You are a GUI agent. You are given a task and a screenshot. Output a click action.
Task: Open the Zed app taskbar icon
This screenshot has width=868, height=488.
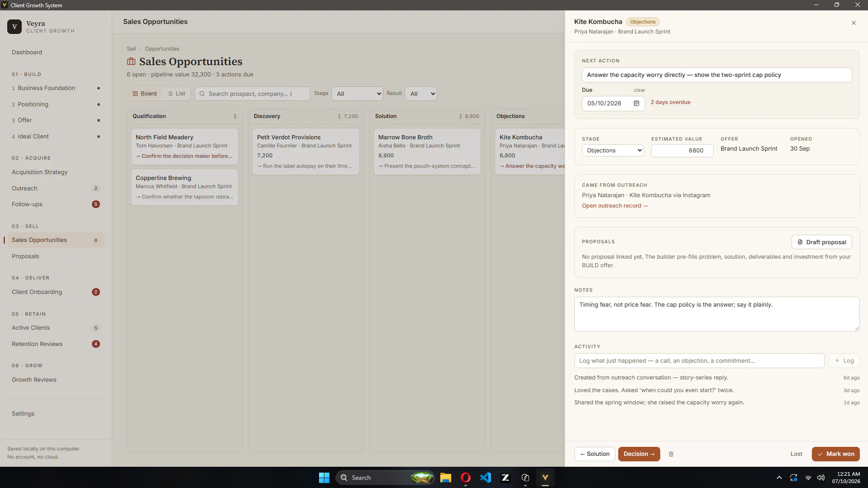tap(506, 478)
